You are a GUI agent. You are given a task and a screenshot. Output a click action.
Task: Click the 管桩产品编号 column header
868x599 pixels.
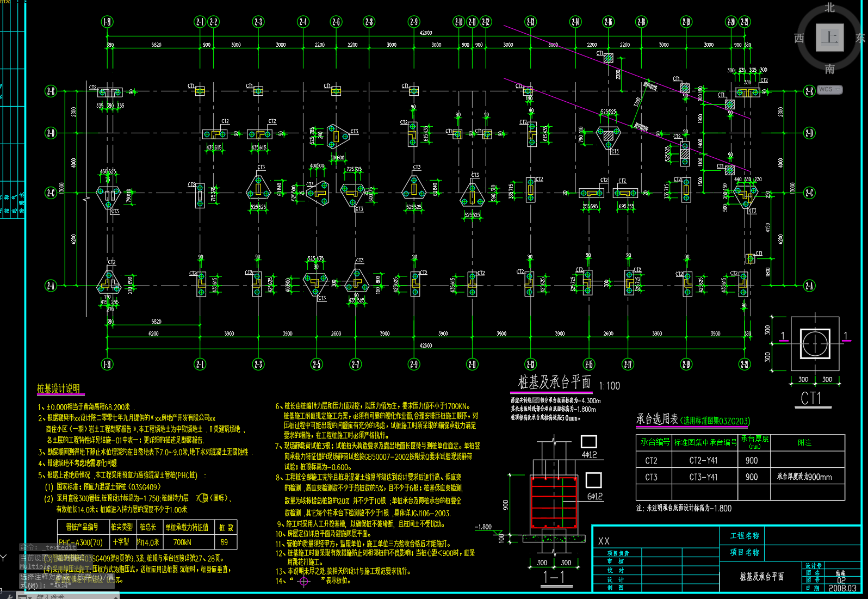(x=82, y=527)
